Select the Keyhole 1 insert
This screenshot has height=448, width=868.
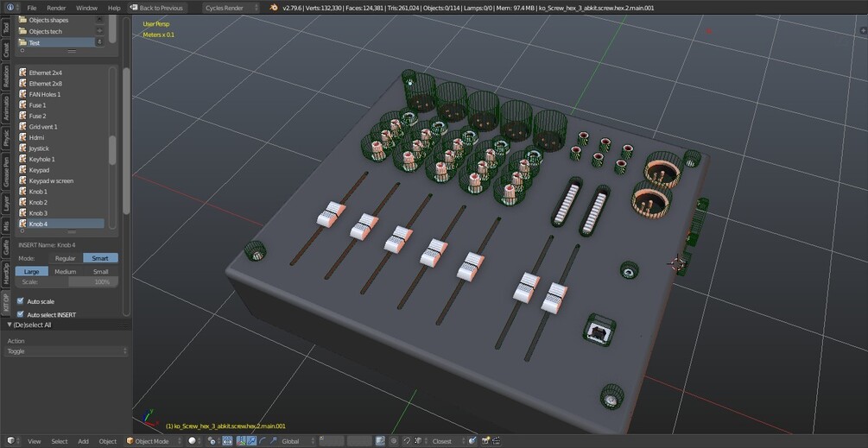pyautogui.click(x=61, y=160)
